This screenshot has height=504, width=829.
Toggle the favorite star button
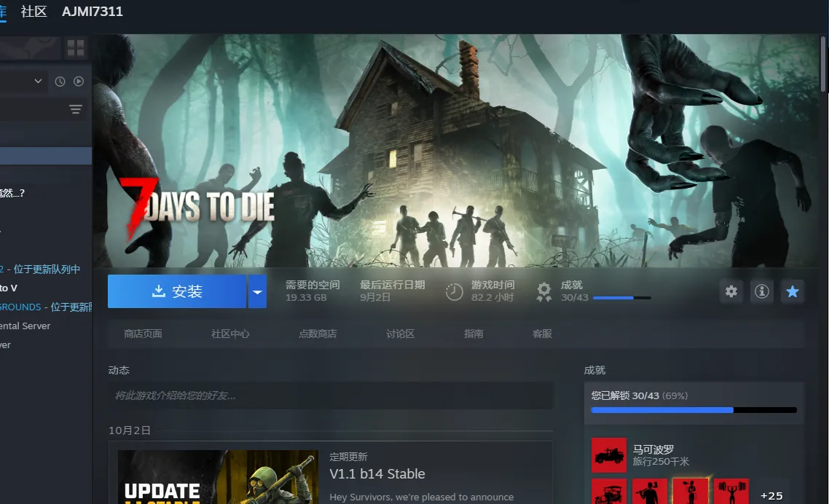coord(793,291)
